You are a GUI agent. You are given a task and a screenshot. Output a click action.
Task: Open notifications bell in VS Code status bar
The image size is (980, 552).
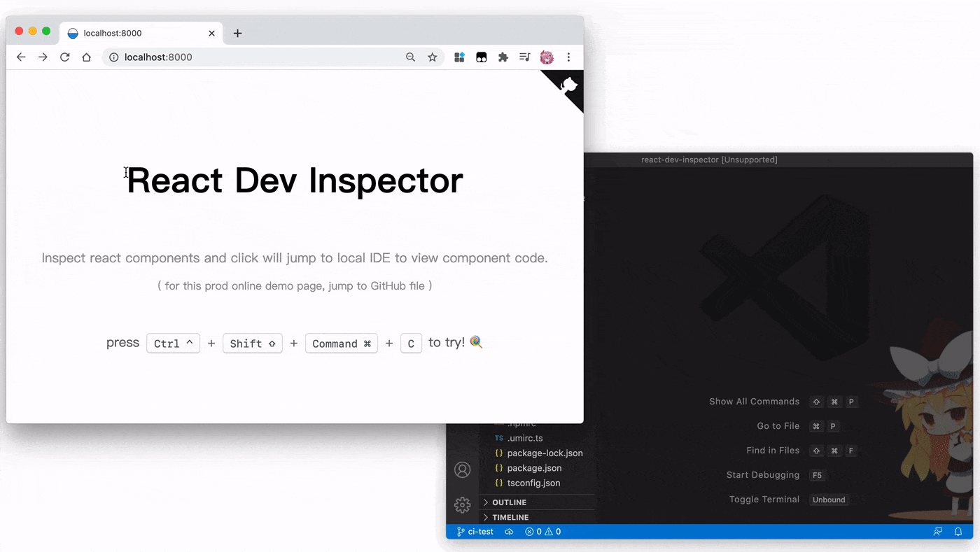pyautogui.click(x=959, y=531)
